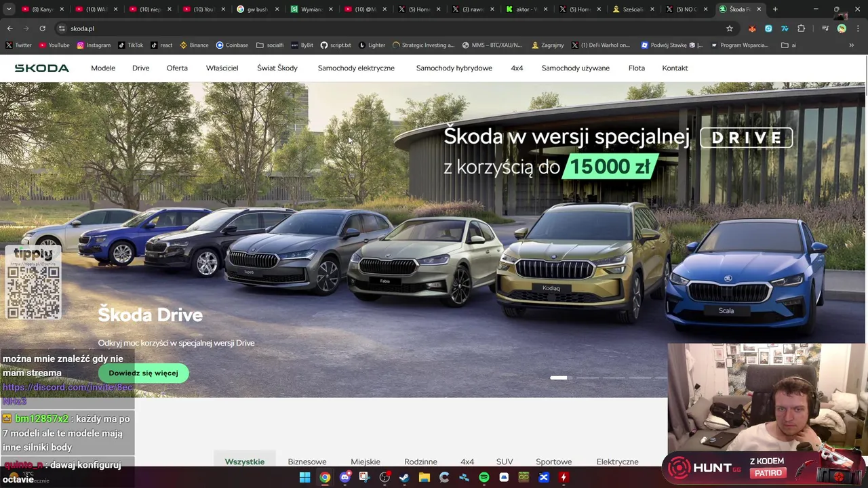Open the Lighter bookmark
868x488 pixels.
(372, 45)
